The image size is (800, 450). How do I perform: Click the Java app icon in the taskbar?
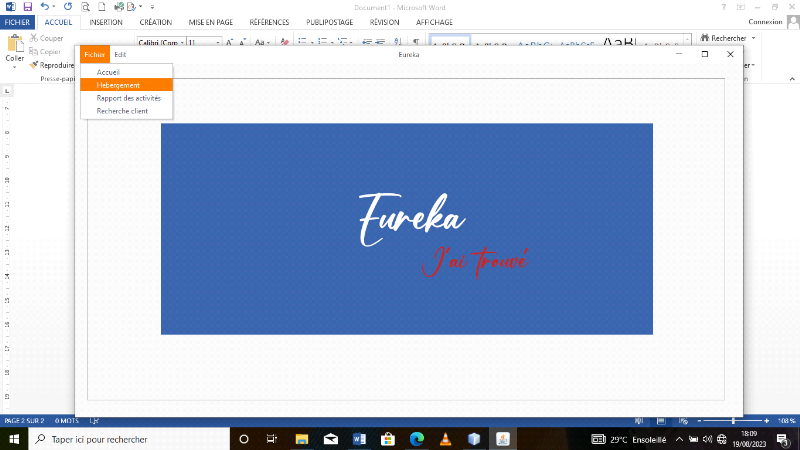click(503, 439)
